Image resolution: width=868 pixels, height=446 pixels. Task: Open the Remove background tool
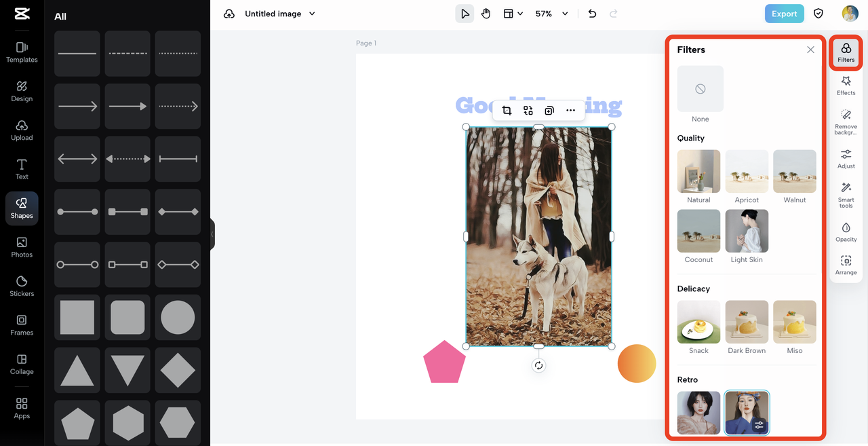(846, 122)
